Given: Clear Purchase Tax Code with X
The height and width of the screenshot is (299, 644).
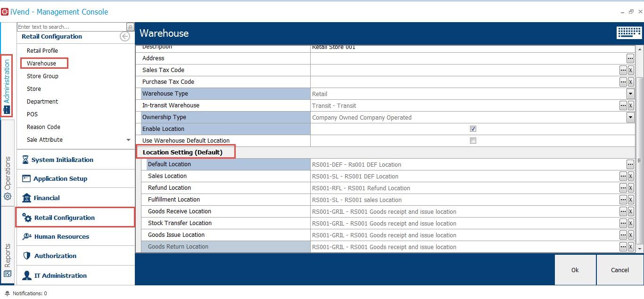Looking at the screenshot, I should (x=631, y=82).
